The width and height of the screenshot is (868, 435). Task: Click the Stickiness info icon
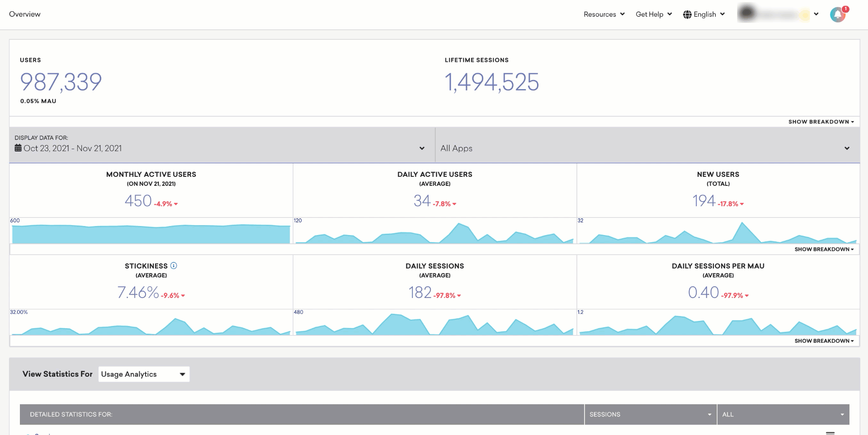pyautogui.click(x=174, y=266)
